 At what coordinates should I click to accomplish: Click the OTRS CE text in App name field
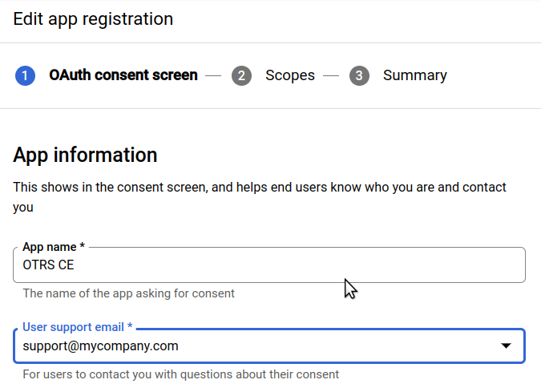pyautogui.click(x=48, y=265)
